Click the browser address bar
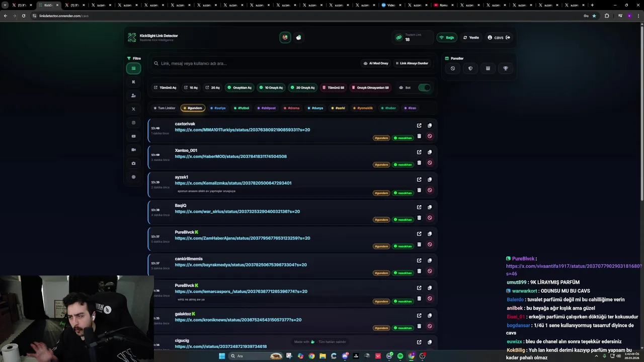The height and width of the screenshot is (362, 644). pos(307,16)
